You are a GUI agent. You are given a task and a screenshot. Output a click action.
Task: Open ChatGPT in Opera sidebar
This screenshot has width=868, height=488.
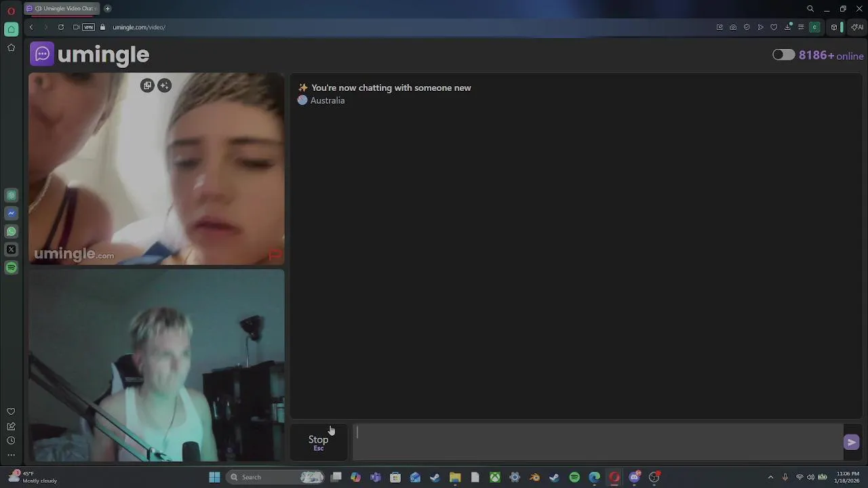[11, 195]
